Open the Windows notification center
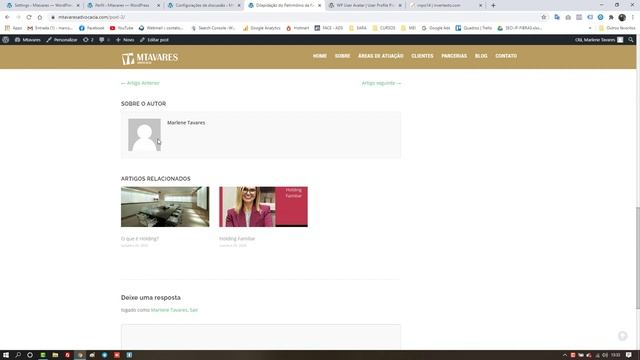 (x=629, y=355)
